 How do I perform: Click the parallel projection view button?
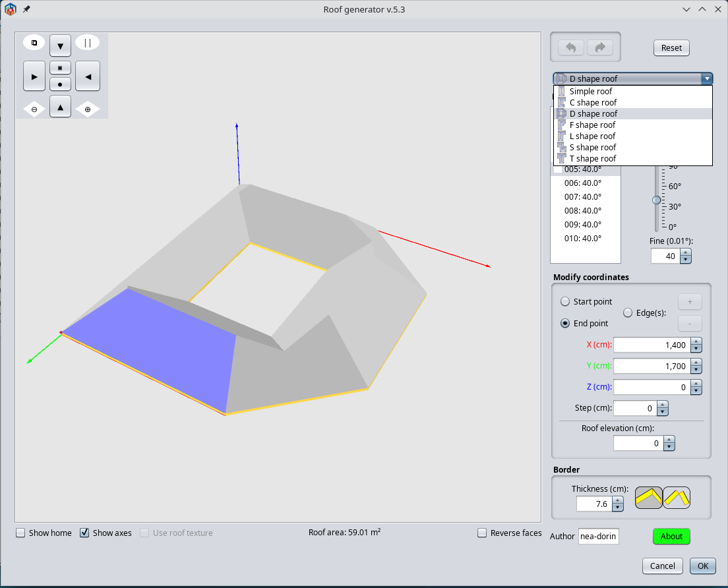coord(34,43)
